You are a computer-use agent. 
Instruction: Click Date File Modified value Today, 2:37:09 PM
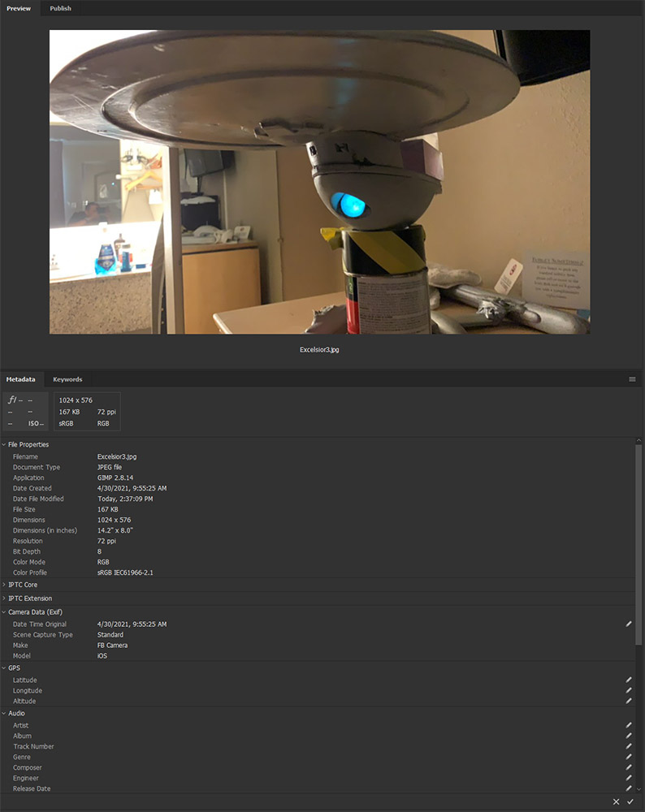coord(125,499)
